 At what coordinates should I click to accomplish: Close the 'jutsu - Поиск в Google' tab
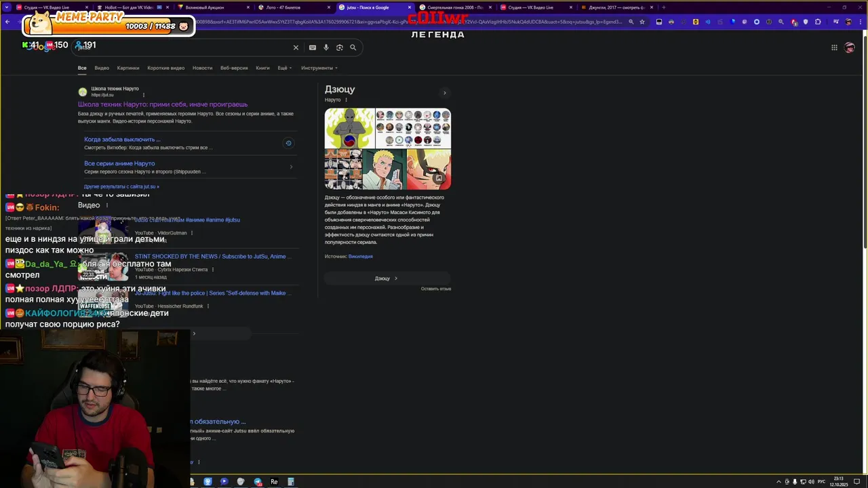point(410,7)
